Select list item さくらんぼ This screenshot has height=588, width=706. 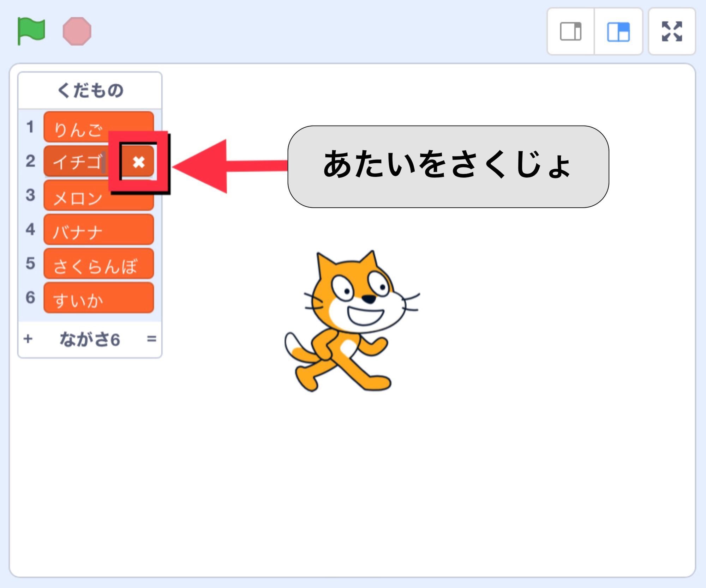[99, 263]
